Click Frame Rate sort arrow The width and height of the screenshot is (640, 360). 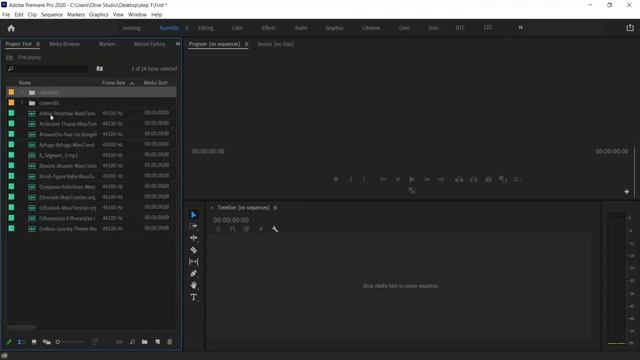tap(132, 83)
